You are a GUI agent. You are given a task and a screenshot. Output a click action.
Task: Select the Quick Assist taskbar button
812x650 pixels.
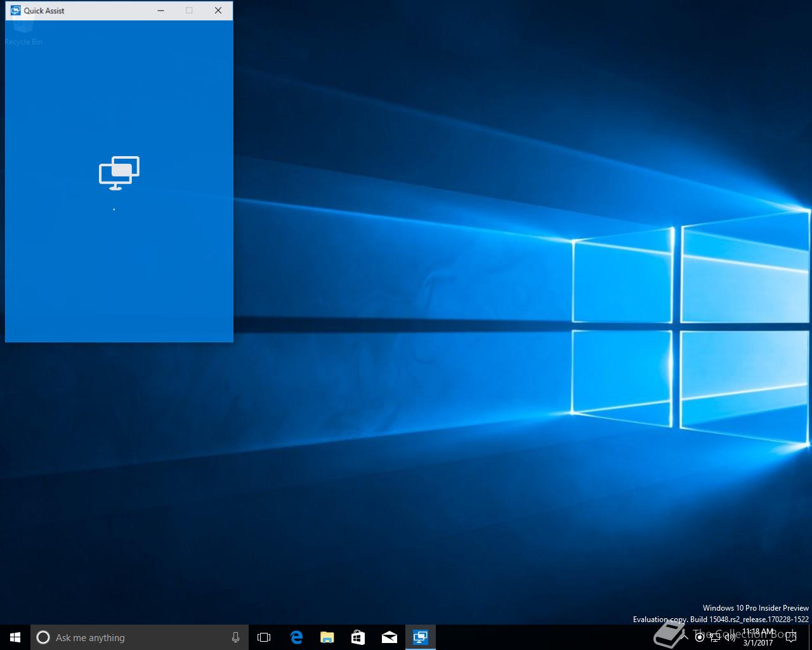420,637
